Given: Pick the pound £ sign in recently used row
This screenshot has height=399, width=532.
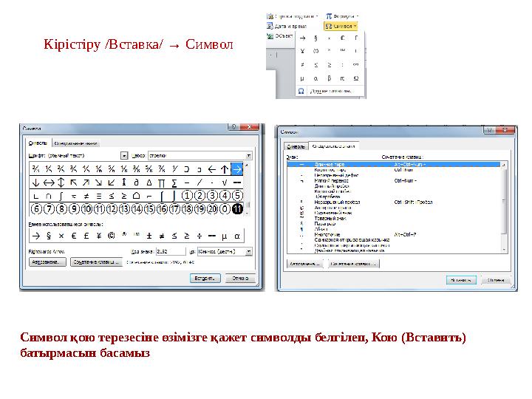Looking at the screenshot, I should tap(86, 236).
